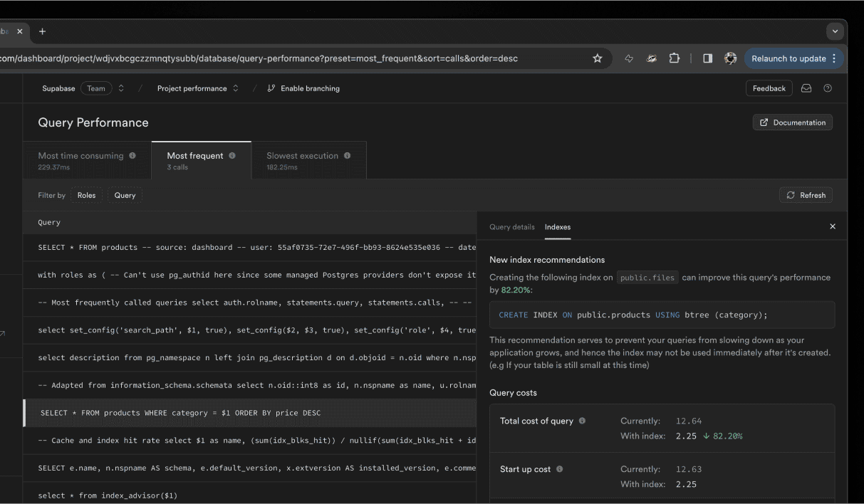Click the Project performance project name
Viewport: 864px width, 504px height.
[x=192, y=88]
